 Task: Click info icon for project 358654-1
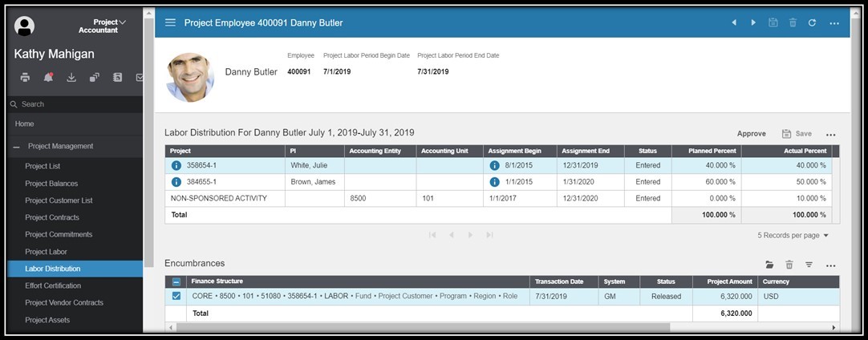176,165
